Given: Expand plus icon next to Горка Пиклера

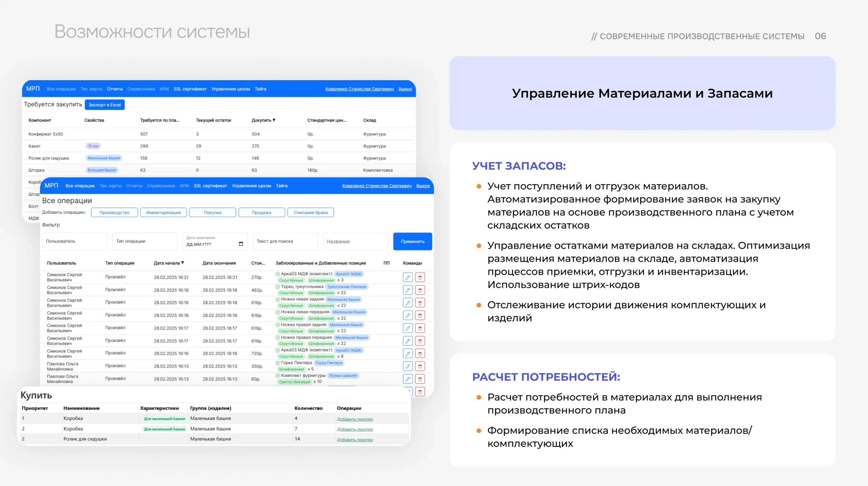Looking at the screenshot, I should (278, 363).
